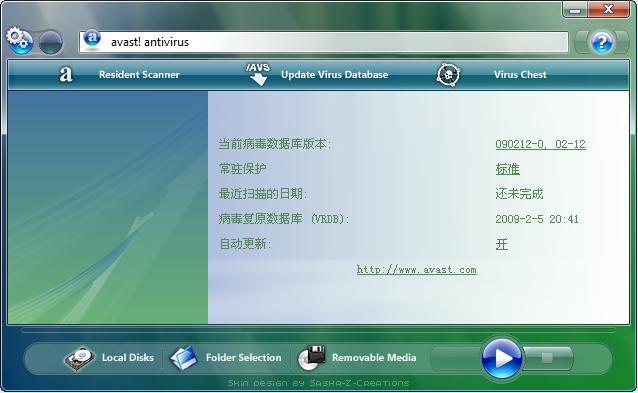Select the Local Disks hard drive icon
Screen dimensions: 638x393
point(79,358)
